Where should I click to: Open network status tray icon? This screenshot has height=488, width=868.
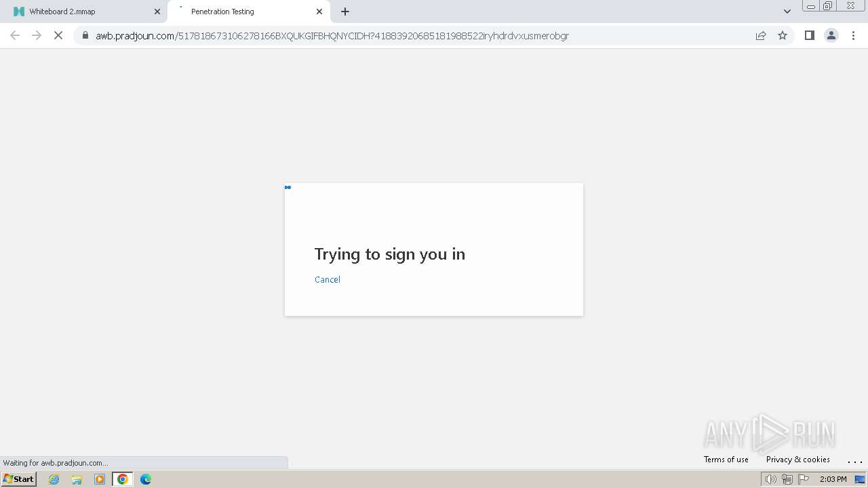pyautogui.click(x=787, y=479)
